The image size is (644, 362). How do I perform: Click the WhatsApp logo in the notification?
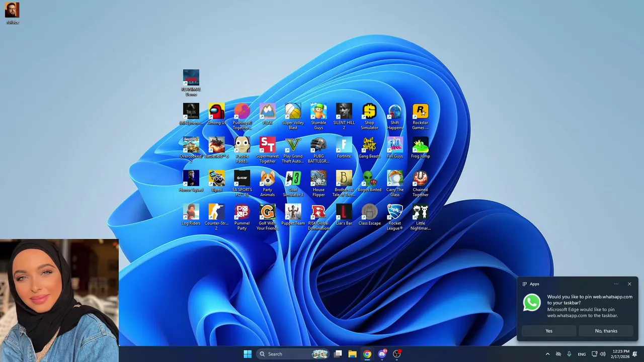(x=532, y=302)
